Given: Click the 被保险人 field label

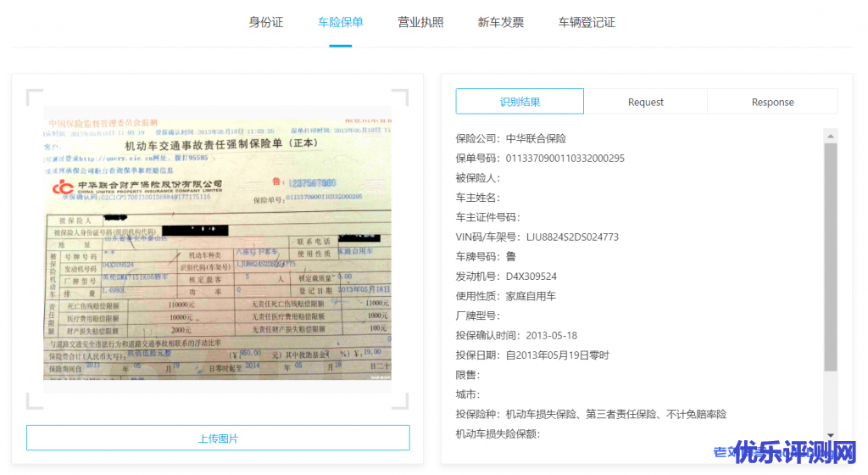Looking at the screenshot, I should 478,178.
